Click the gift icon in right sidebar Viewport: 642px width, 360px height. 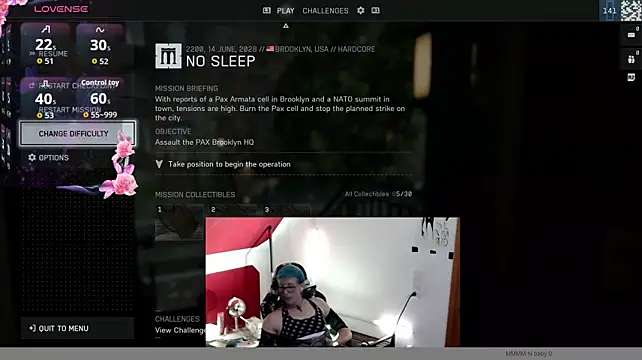[631, 59]
